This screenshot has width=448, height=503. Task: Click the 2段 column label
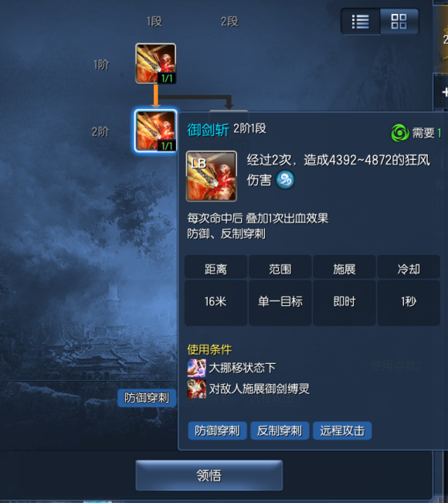click(x=229, y=22)
